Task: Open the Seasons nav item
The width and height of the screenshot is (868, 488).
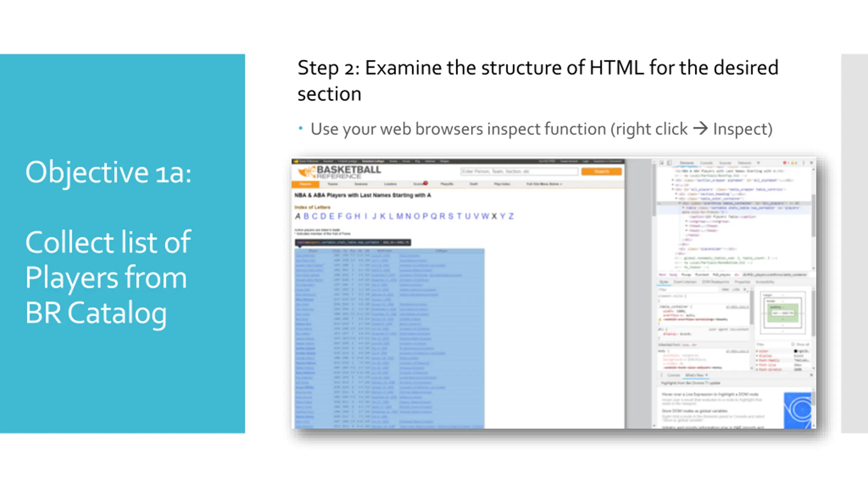Action: coord(361,184)
